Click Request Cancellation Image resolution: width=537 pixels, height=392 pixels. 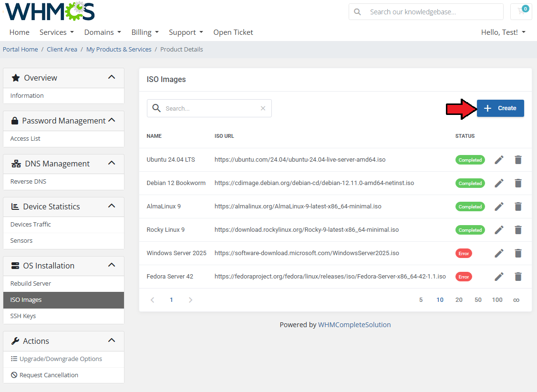coord(64,375)
